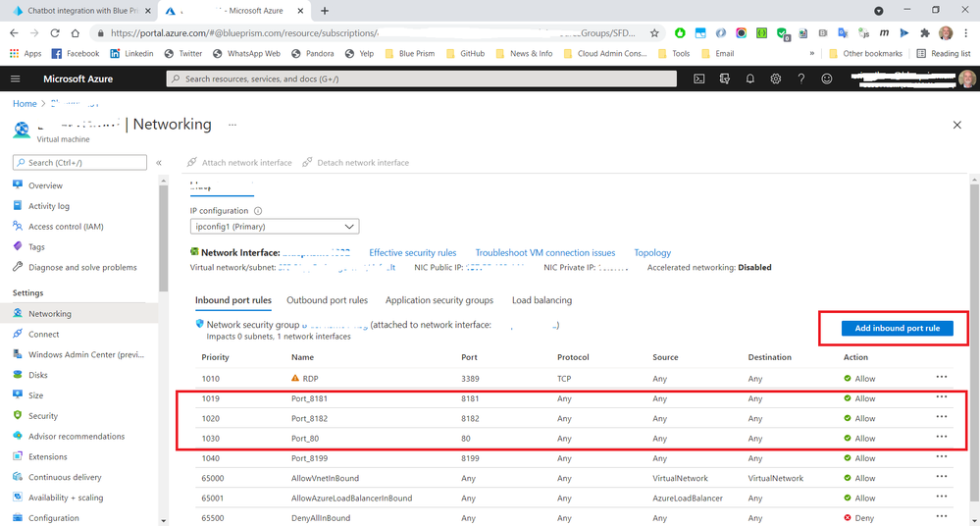This screenshot has width=980, height=526.
Task: Open the IP configuration dropdown
Action: 274,227
